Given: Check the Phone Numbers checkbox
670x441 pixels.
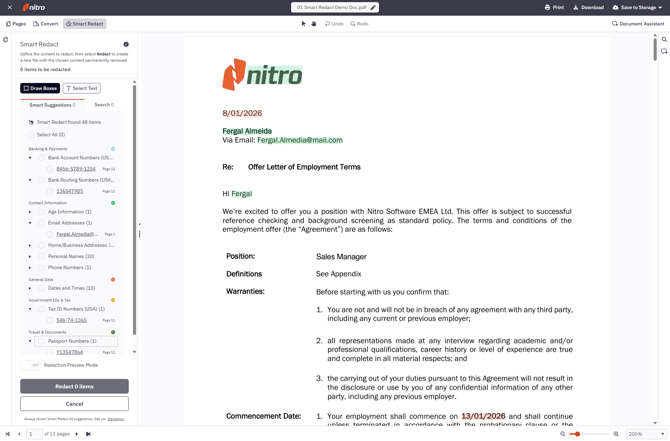Looking at the screenshot, I should click(x=41, y=268).
